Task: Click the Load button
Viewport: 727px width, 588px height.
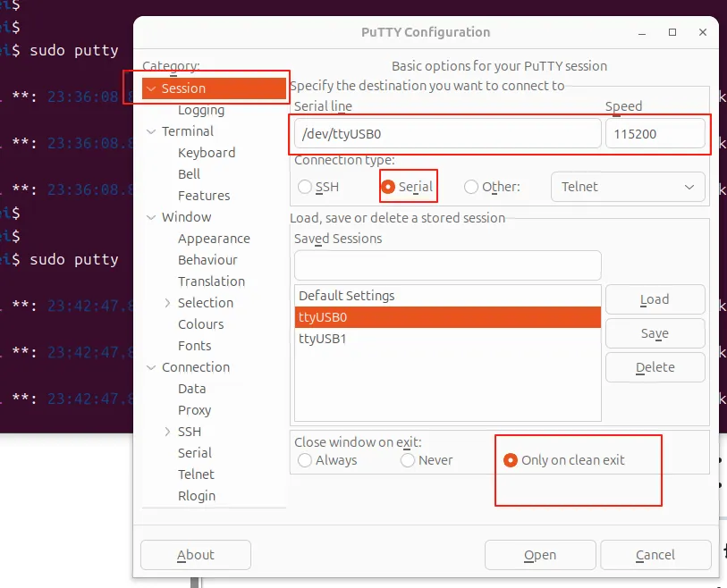Action: (655, 299)
